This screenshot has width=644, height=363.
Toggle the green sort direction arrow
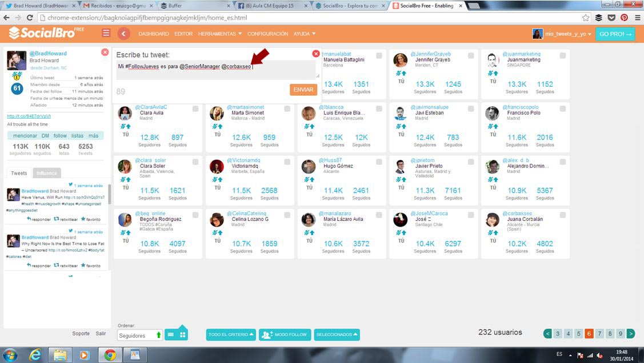click(158, 336)
